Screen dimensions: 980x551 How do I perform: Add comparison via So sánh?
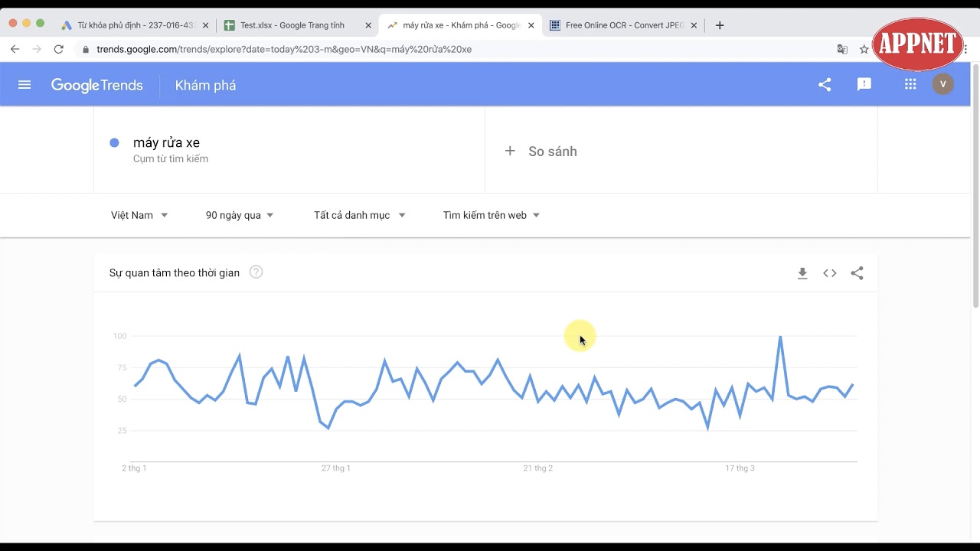point(552,152)
